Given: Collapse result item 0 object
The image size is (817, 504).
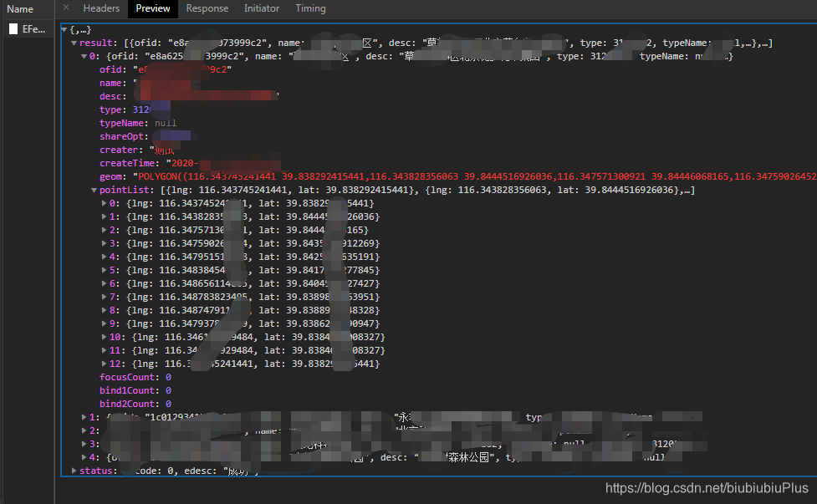Looking at the screenshot, I should [84, 56].
